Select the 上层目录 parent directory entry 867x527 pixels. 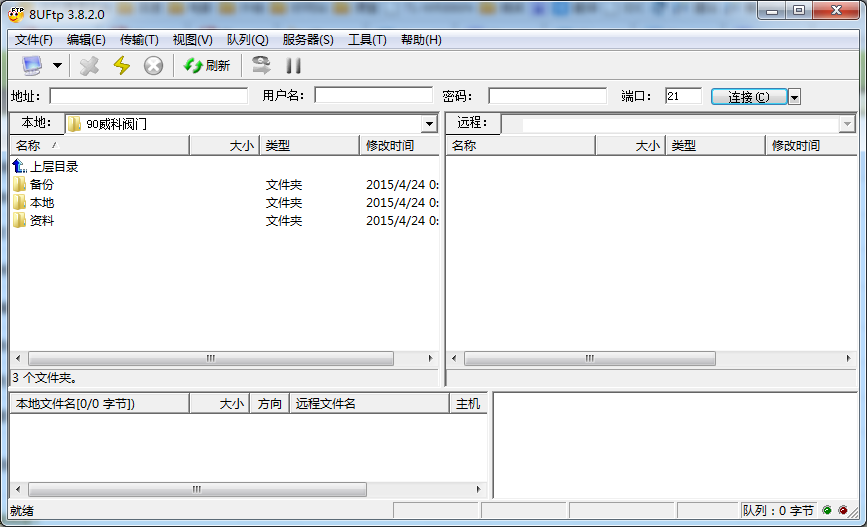pos(45,166)
